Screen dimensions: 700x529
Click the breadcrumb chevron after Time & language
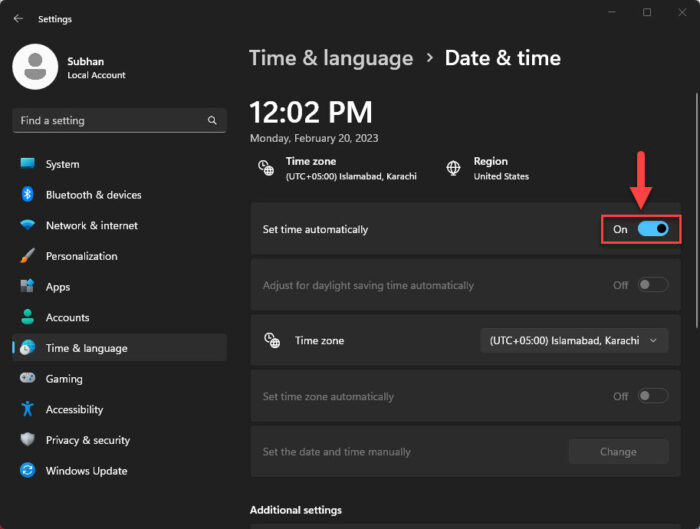coord(429,58)
